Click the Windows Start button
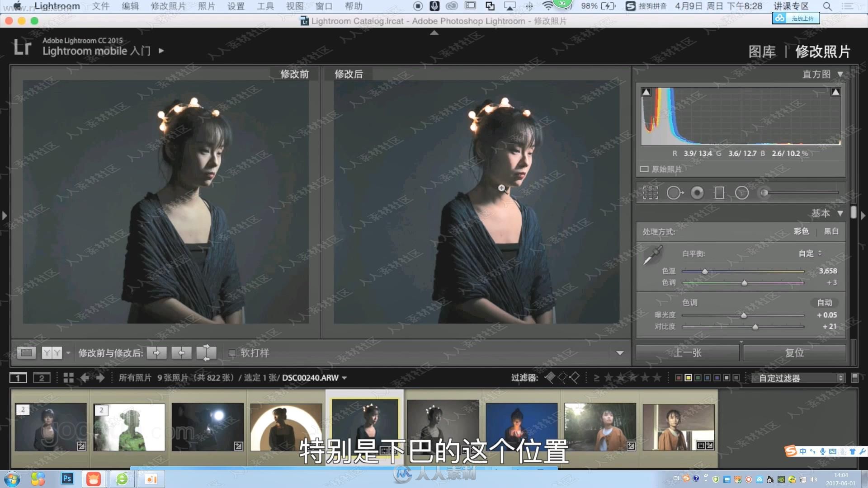The height and width of the screenshot is (488, 868). 12,479
